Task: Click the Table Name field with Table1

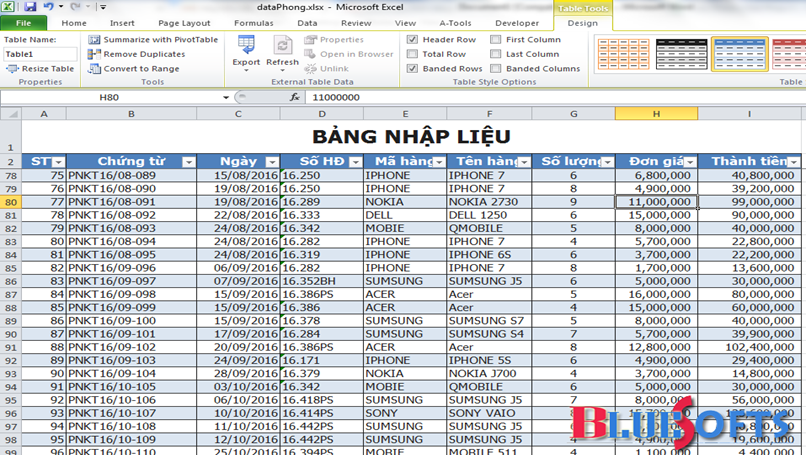Action: click(40, 54)
